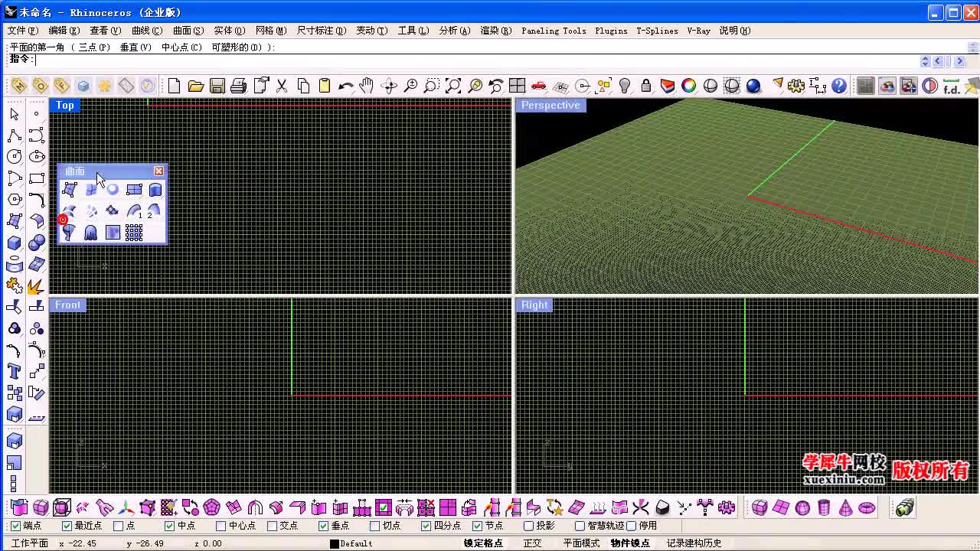Toggle 物件锁点 in the status bar
980x551 pixels.
click(x=630, y=543)
